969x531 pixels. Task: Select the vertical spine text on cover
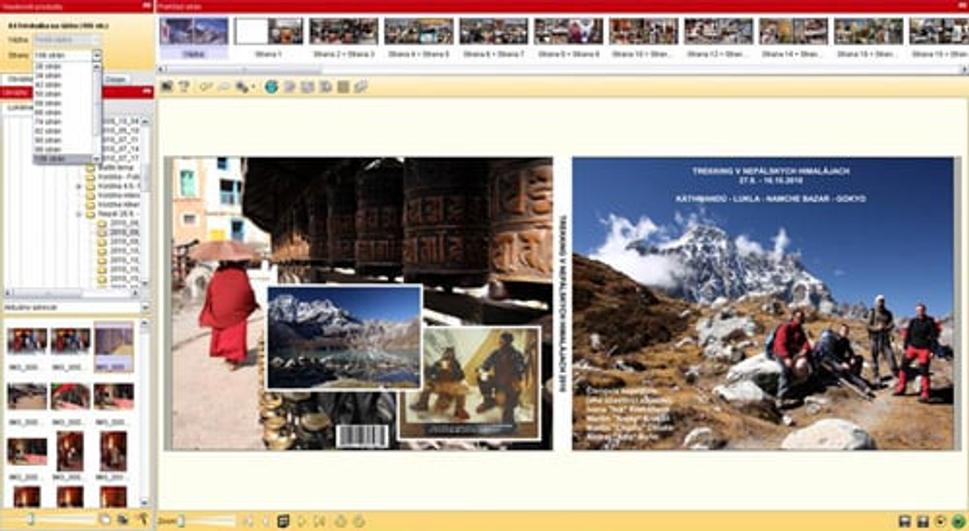[x=563, y=303]
